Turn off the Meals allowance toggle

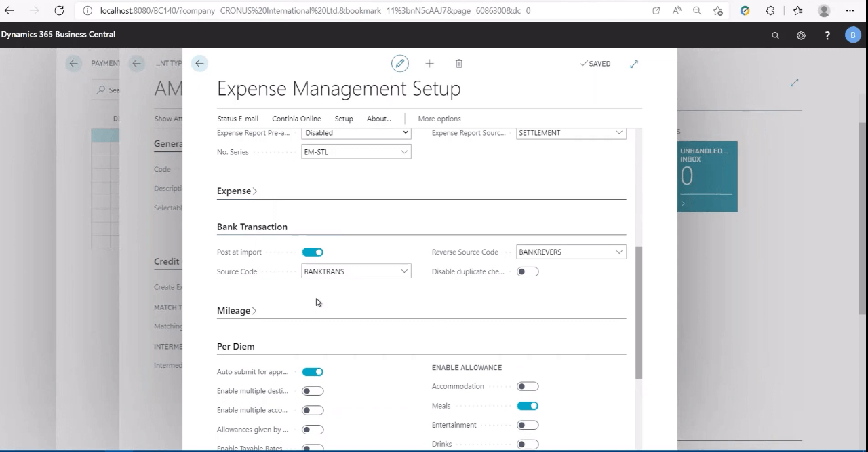(x=528, y=405)
